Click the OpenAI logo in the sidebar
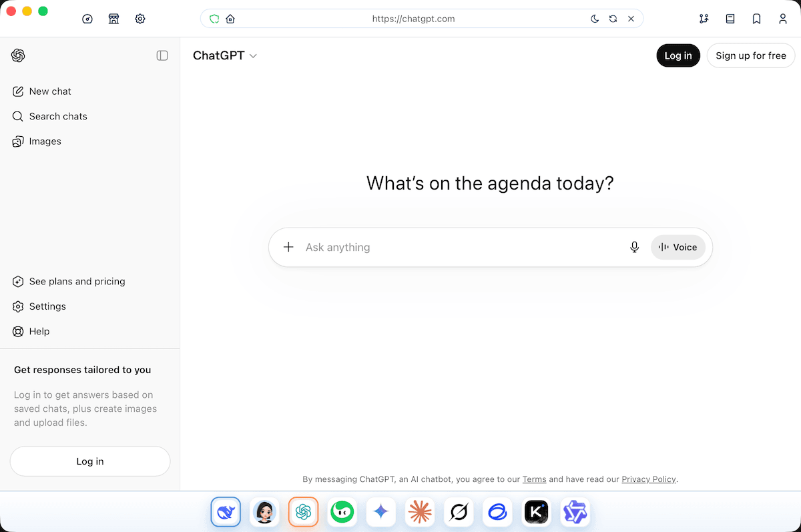 18,55
